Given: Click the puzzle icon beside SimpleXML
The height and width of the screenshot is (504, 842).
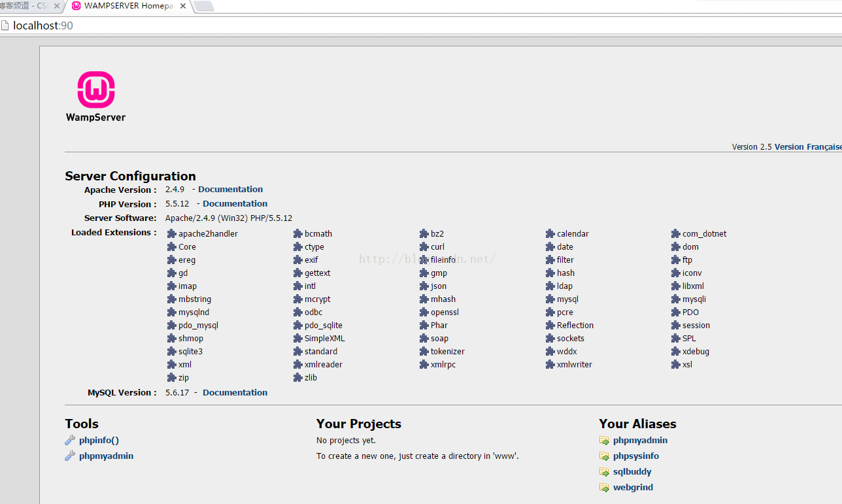Looking at the screenshot, I should click(x=297, y=338).
